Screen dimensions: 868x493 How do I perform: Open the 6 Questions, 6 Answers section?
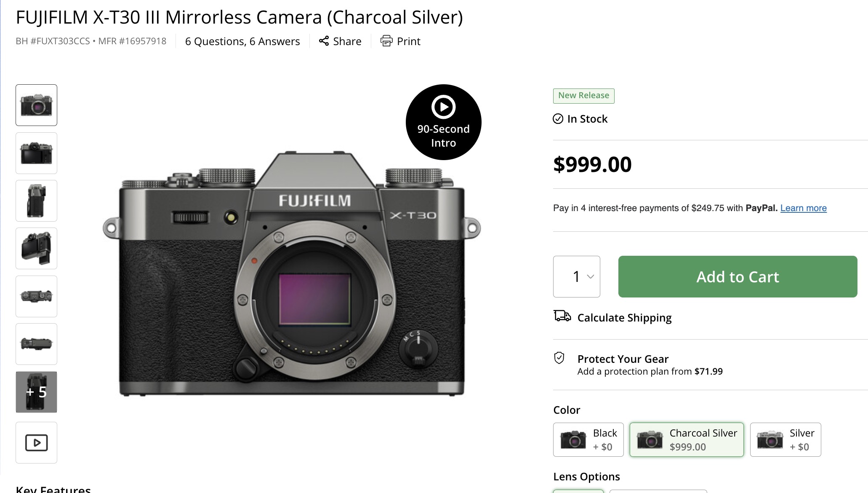point(242,41)
